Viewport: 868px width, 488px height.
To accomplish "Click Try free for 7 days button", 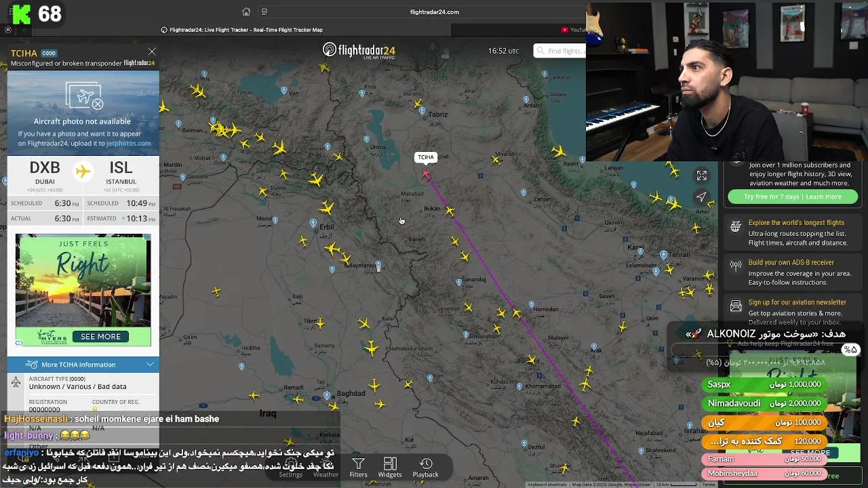I will (x=793, y=197).
